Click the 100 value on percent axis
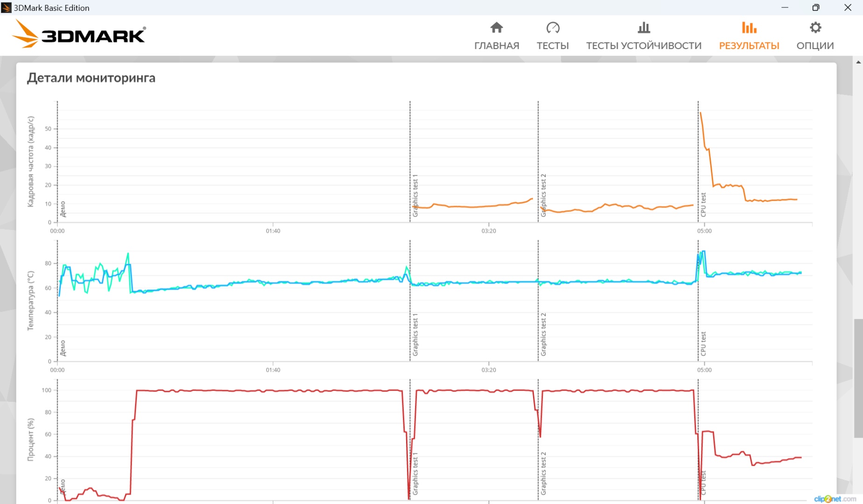The width and height of the screenshot is (863, 504). click(47, 390)
